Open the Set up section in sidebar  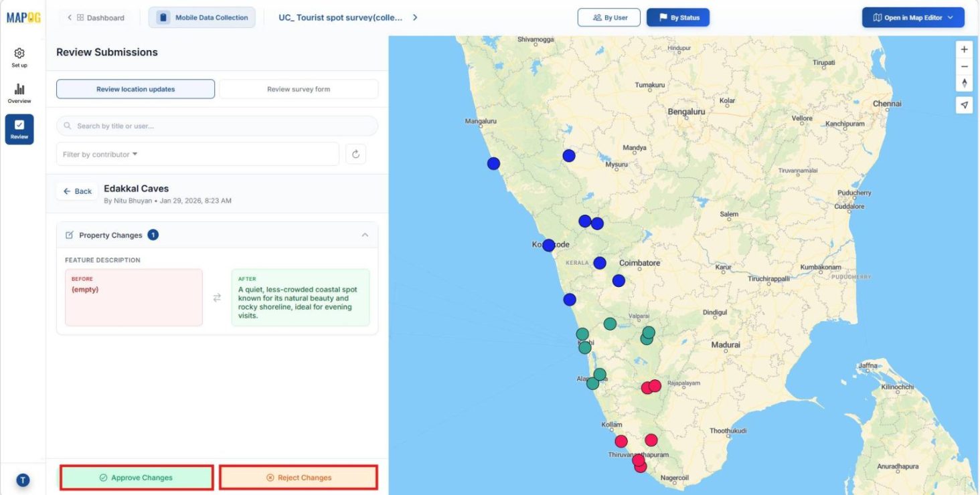pyautogui.click(x=19, y=57)
